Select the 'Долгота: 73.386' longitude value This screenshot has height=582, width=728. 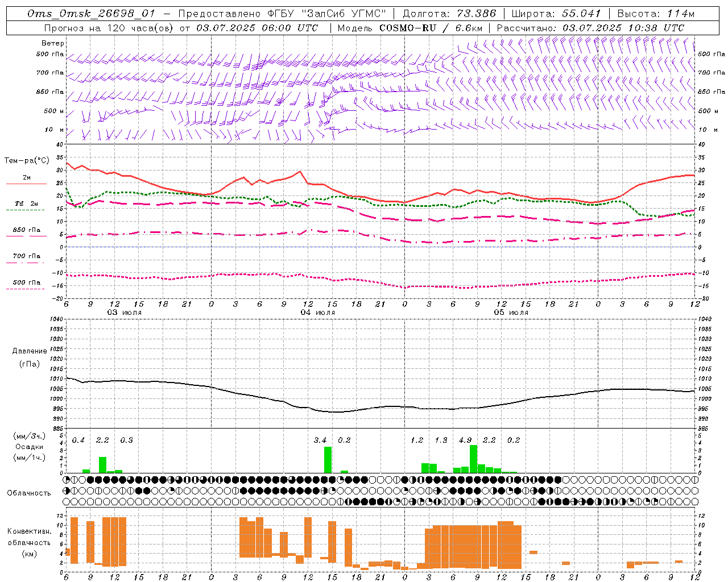tap(449, 14)
